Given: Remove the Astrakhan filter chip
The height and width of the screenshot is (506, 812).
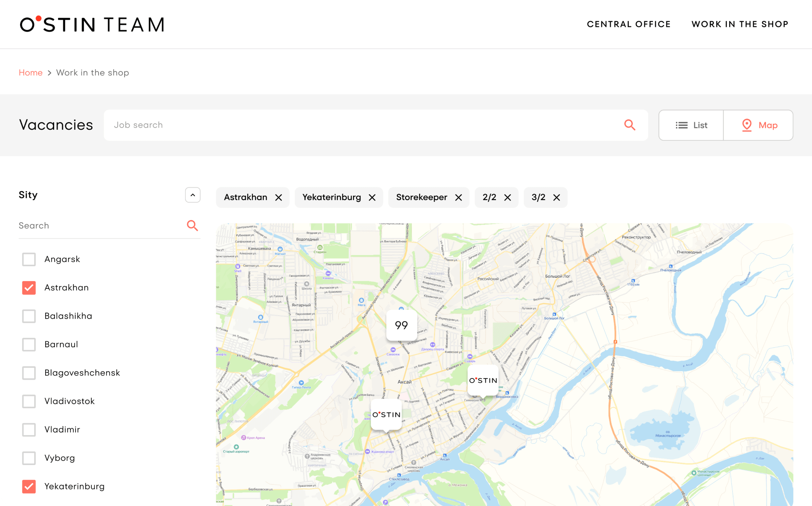Looking at the screenshot, I should tap(278, 198).
